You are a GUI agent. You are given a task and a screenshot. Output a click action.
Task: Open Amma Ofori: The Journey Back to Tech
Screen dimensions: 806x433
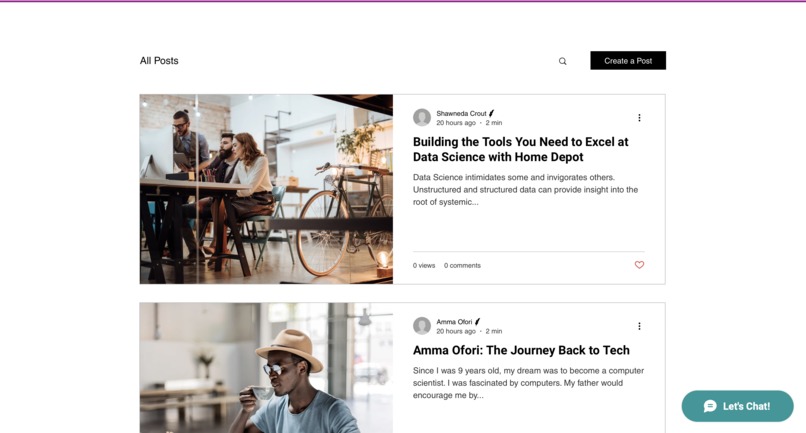click(521, 350)
